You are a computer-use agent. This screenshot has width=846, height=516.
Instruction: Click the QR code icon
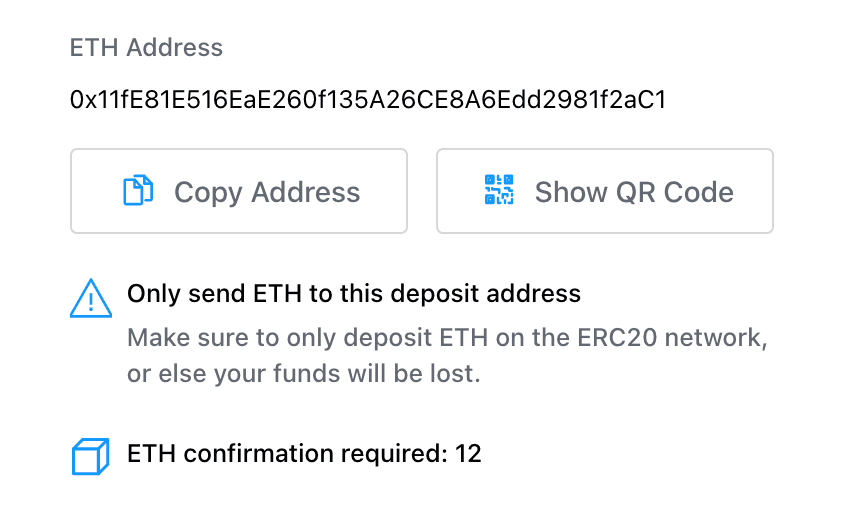click(499, 191)
